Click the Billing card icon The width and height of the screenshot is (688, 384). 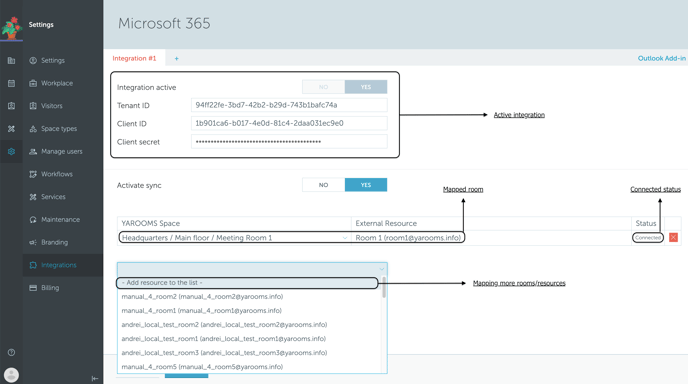pos(33,288)
